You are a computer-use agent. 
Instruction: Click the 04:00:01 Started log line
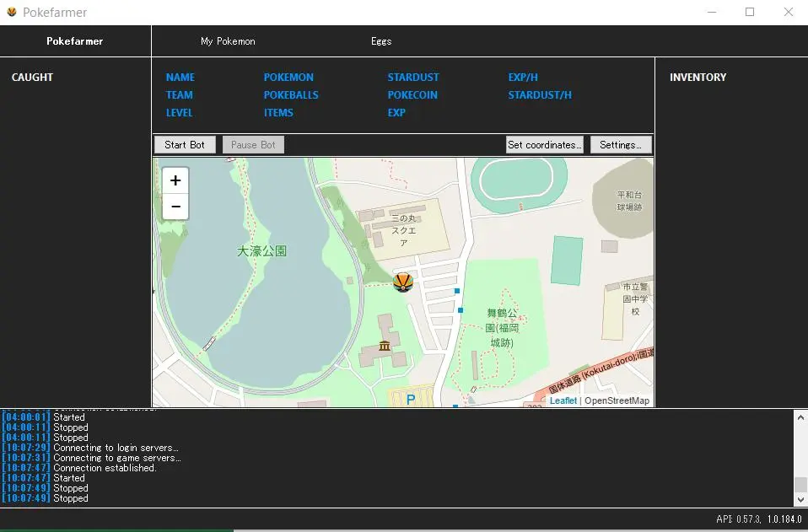point(43,417)
